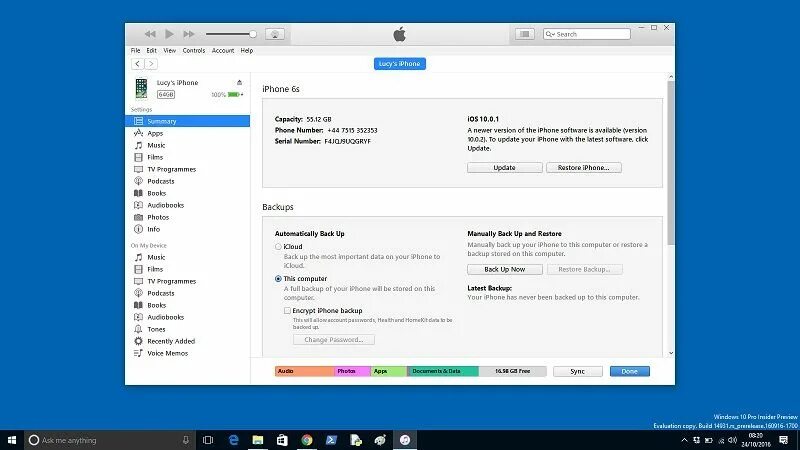Click the Sync button
This screenshot has height=450, width=800.
coord(578,371)
